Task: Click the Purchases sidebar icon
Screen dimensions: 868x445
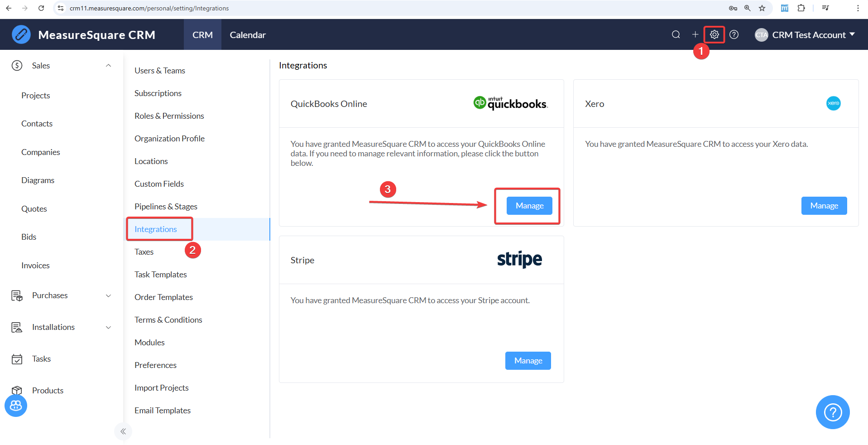Action: point(17,296)
